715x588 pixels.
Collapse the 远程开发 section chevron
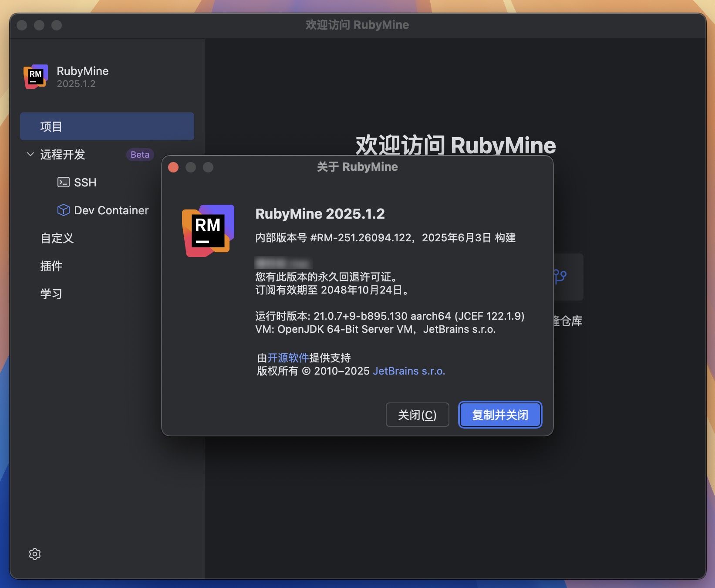pyautogui.click(x=30, y=154)
